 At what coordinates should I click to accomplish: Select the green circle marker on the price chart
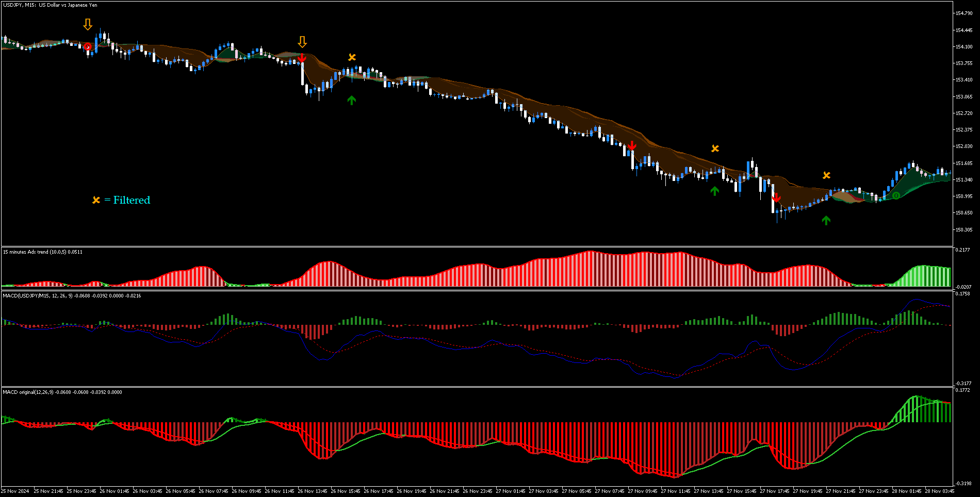point(896,195)
